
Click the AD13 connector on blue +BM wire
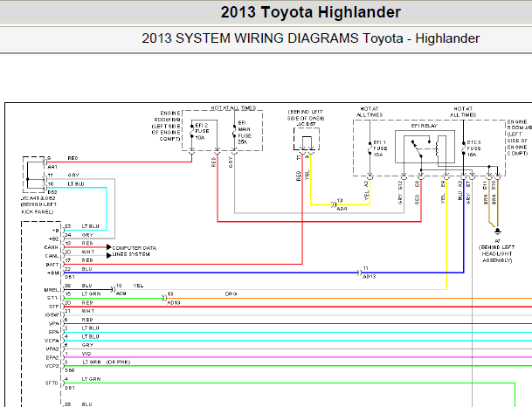tap(359, 272)
